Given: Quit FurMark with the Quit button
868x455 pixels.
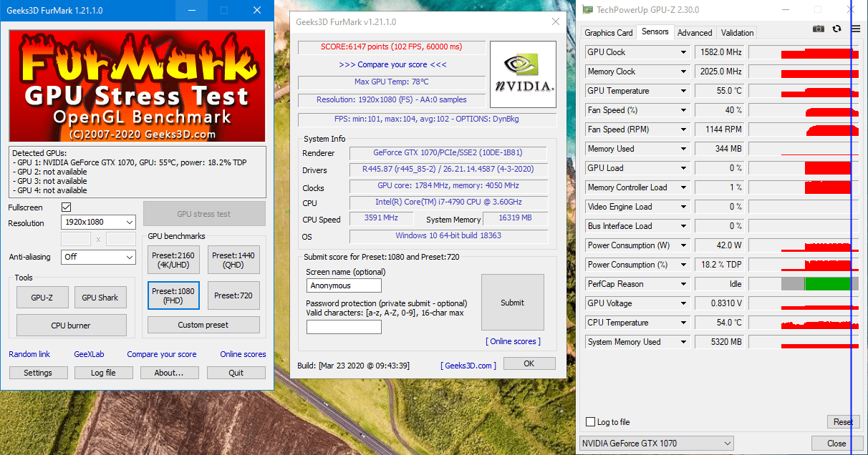Looking at the screenshot, I should [x=236, y=373].
